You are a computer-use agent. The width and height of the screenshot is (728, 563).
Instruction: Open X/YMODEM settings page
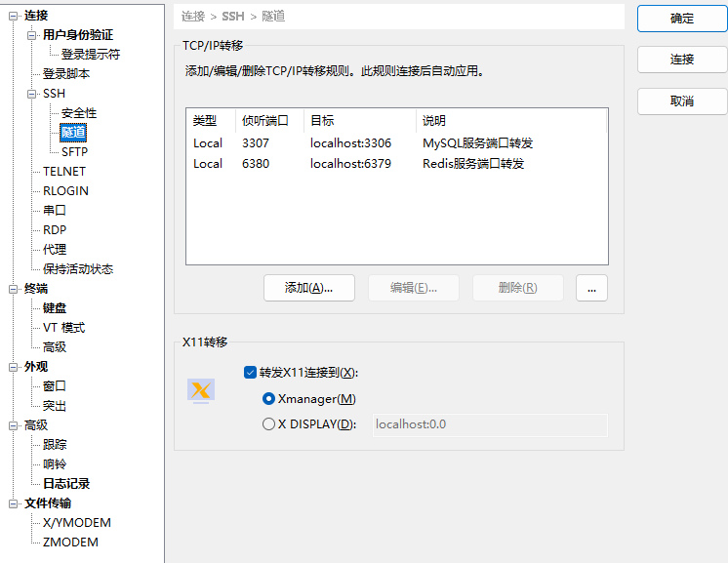[x=77, y=523]
